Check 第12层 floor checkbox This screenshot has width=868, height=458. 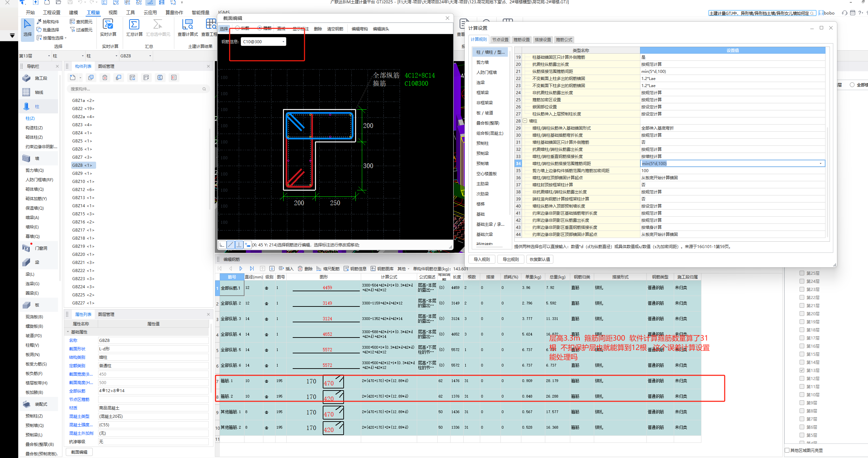point(802,378)
